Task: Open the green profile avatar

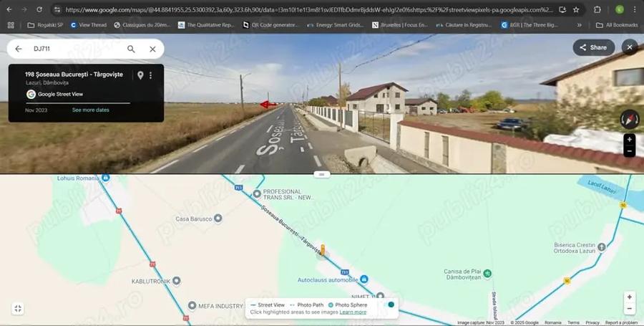Action: click(x=620, y=9)
